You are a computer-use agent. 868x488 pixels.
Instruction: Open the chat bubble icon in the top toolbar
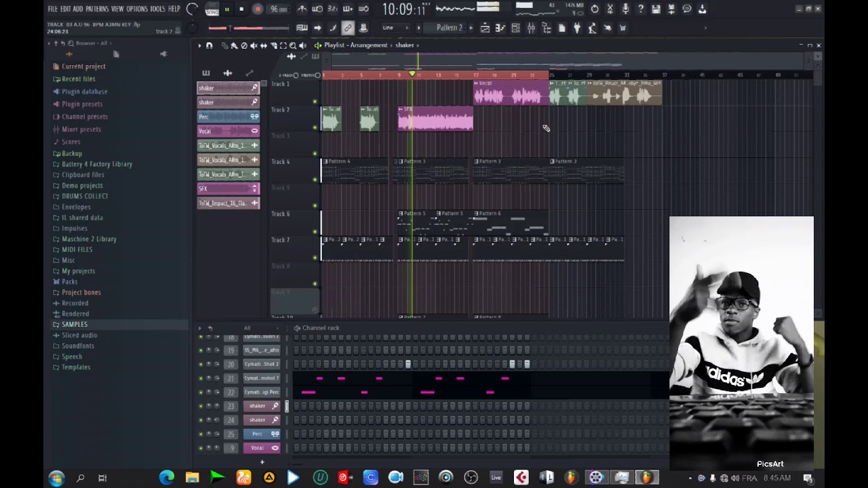click(687, 9)
